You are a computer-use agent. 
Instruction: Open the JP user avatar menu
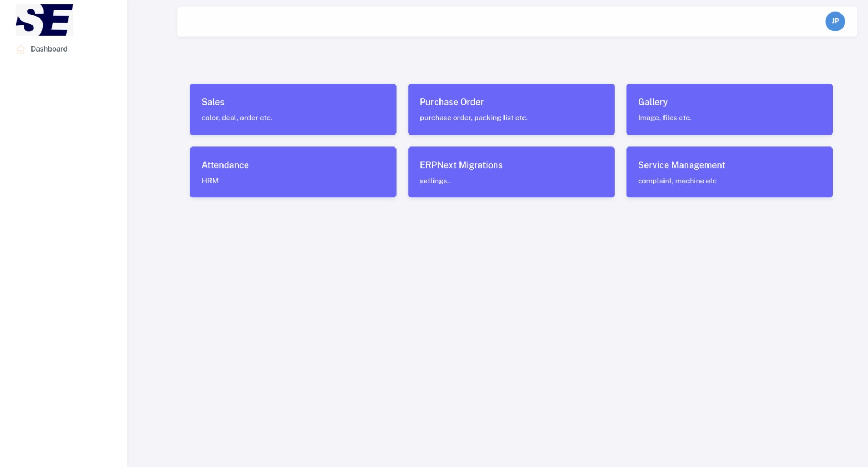pyautogui.click(x=835, y=22)
